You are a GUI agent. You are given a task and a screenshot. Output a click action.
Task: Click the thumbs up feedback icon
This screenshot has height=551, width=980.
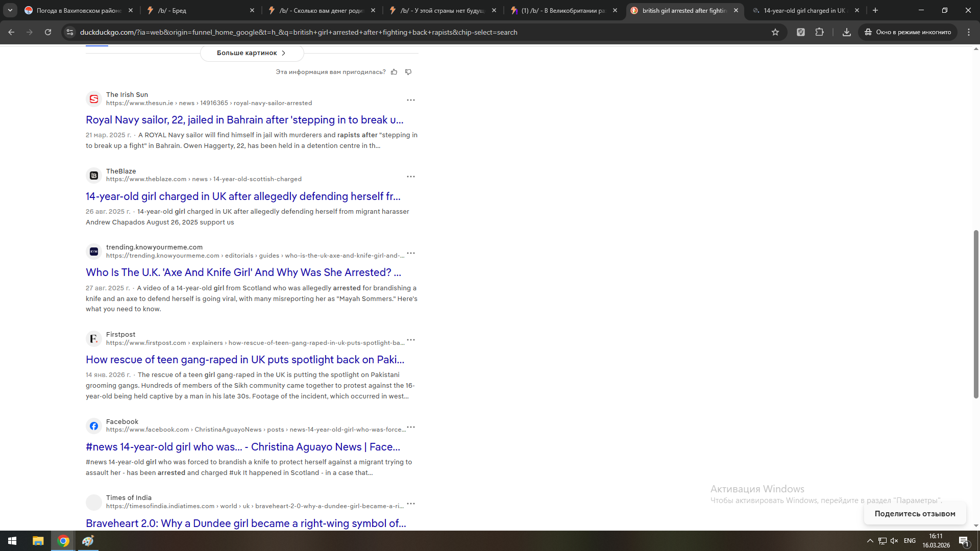394,72
